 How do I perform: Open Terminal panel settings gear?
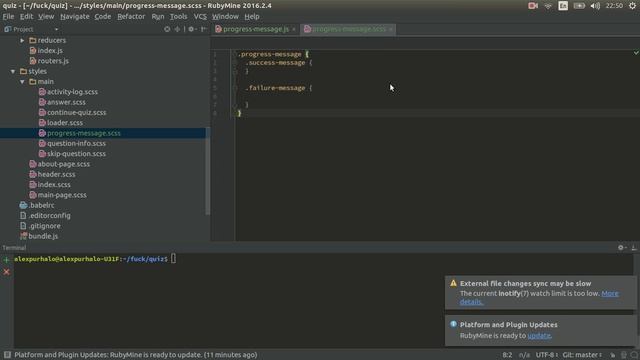[621, 247]
